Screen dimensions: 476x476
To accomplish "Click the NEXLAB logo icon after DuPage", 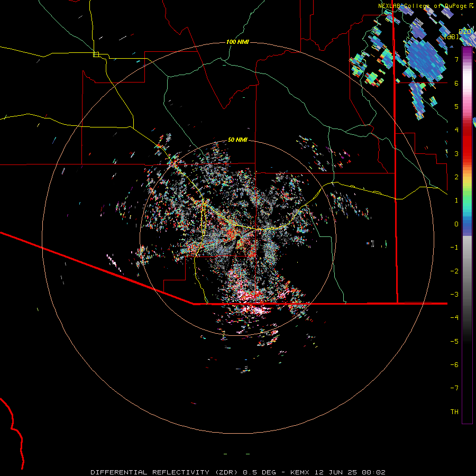I will (x=471, y=5).
